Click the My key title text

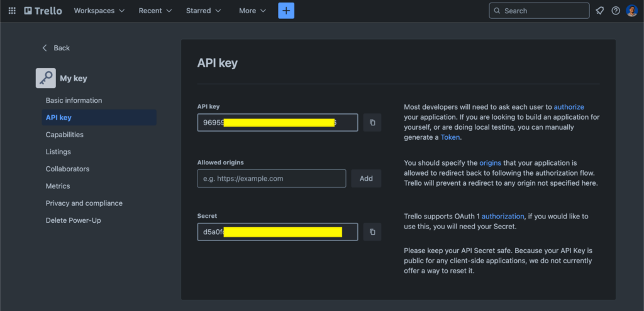[74, 78]
